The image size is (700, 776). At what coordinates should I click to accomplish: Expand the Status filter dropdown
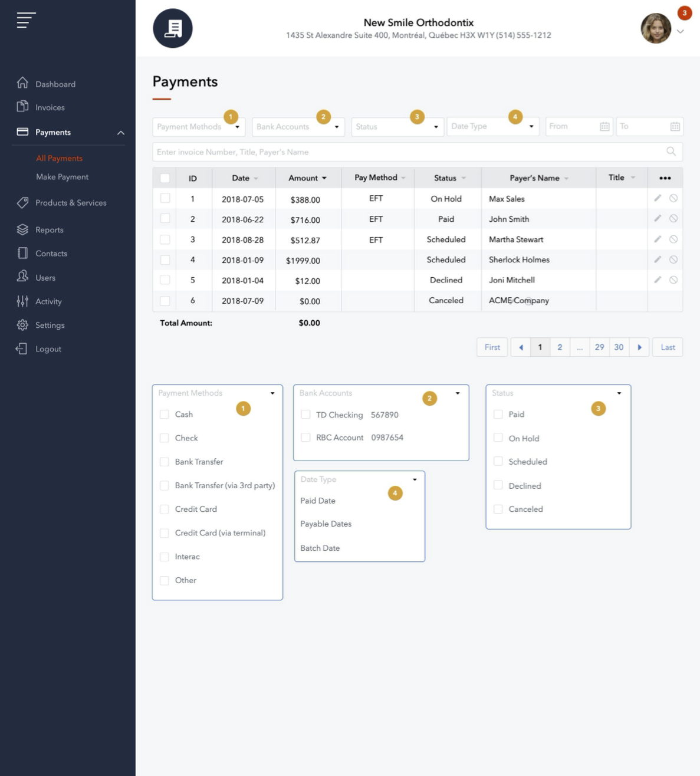coord(397,127)
